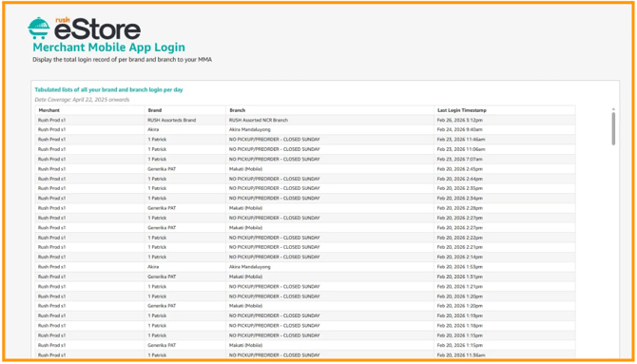Click the 'Feb 23, 2026 11:46am' timestamp
The image size is (637, 364).
[461, 140]
